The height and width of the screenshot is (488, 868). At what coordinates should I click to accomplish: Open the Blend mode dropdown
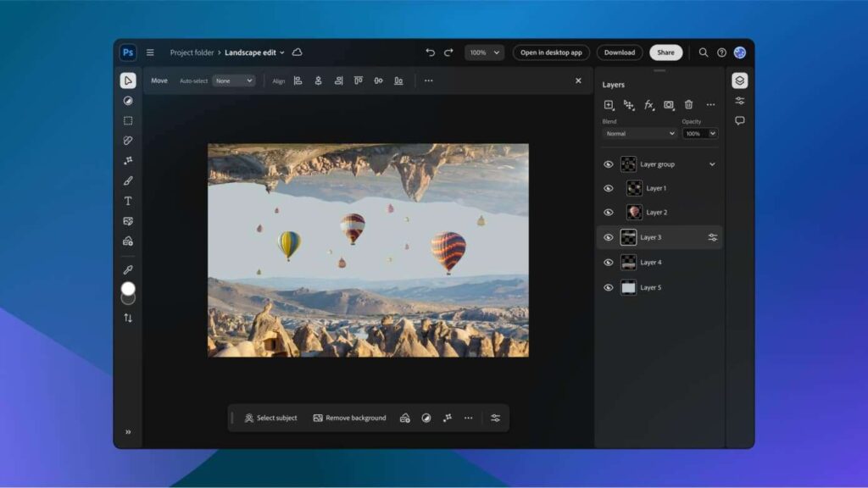pyautogui.click(x=639, y=133)
